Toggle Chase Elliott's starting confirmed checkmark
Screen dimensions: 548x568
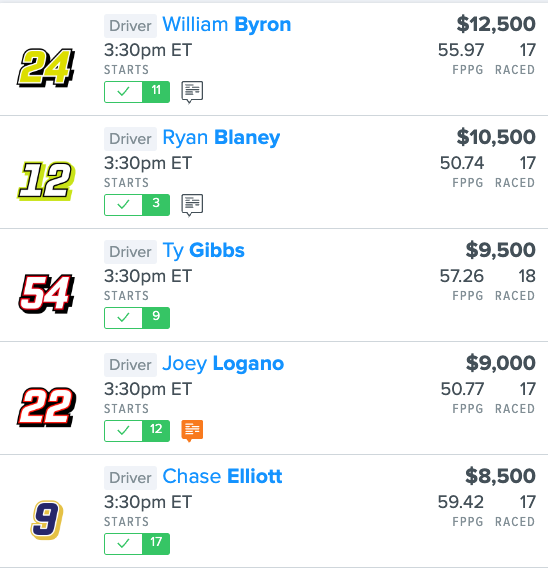tap(124, 544)
